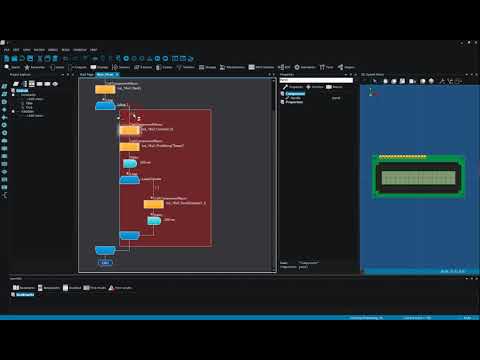Open the star Favourites component category
Image resolution: width=480 pixels, height=360 pixels.
[34, 67]
